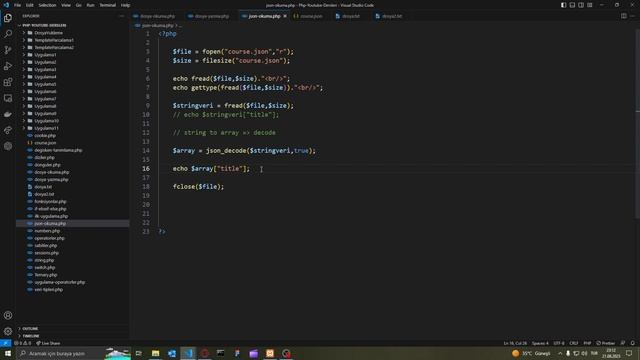Viewport: 640px width, 360px height.
Task: Toggle Secondary Side Bar layout button
Action: (x=581, y=5)
